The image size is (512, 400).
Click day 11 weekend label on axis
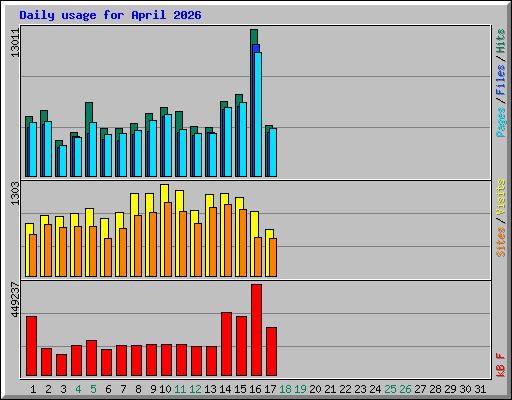180,389
